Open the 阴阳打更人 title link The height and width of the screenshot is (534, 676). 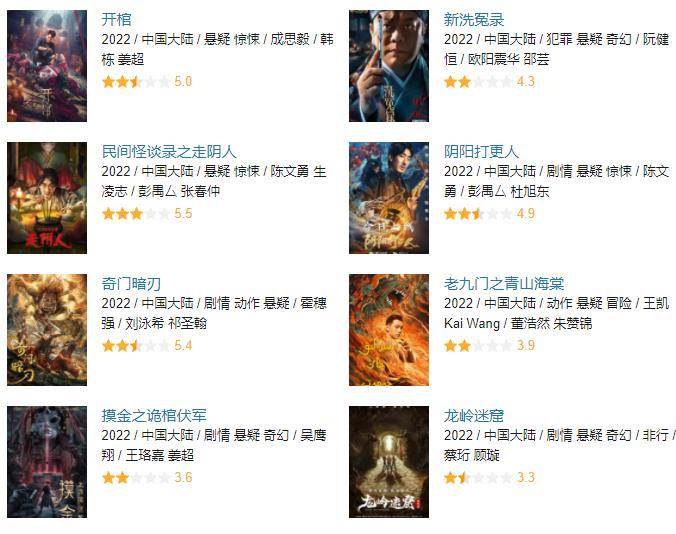pyautogui.click(x=481, y=151)
